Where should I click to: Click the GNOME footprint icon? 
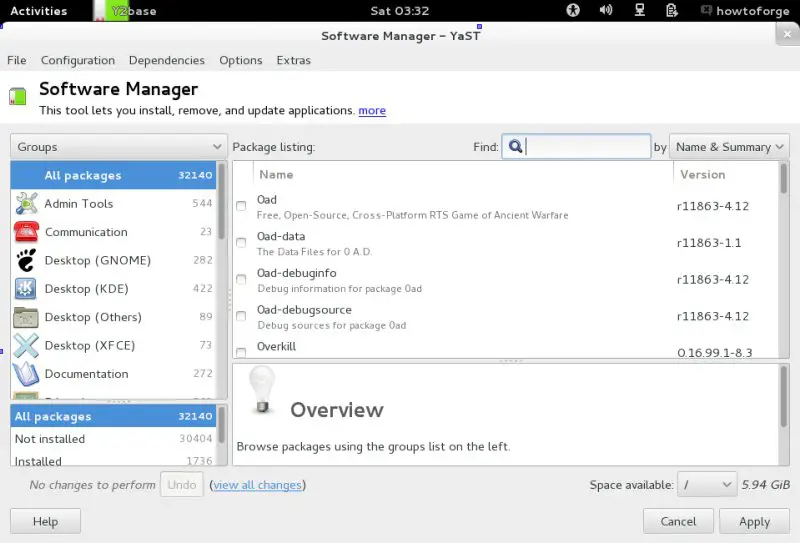tap(26, 260)
